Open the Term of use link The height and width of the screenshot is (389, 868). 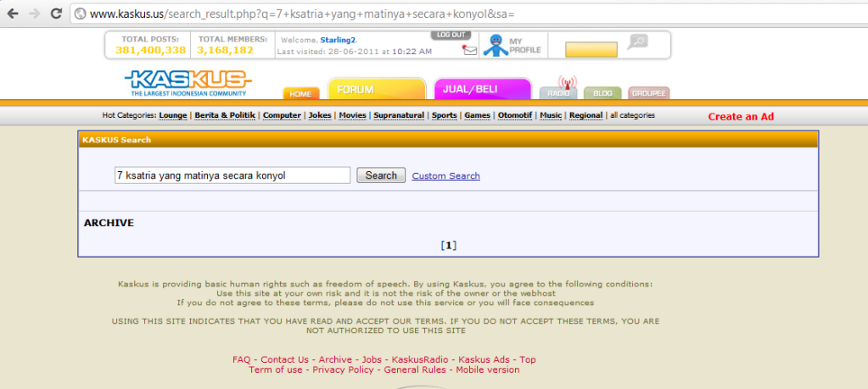[276, 370]
